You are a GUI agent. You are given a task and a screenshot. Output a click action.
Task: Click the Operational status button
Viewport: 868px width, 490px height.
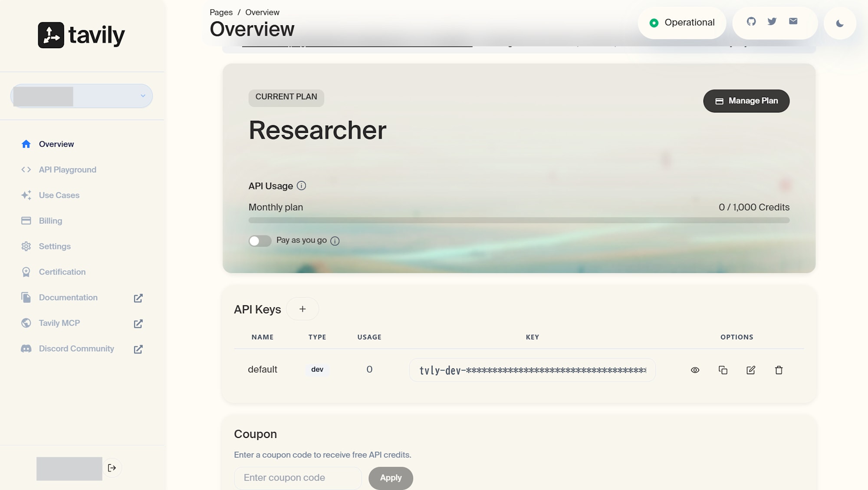682,23
